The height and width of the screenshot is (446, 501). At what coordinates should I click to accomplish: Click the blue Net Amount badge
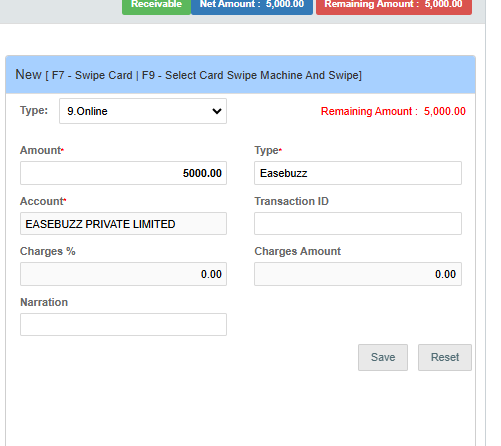[252, 5]
